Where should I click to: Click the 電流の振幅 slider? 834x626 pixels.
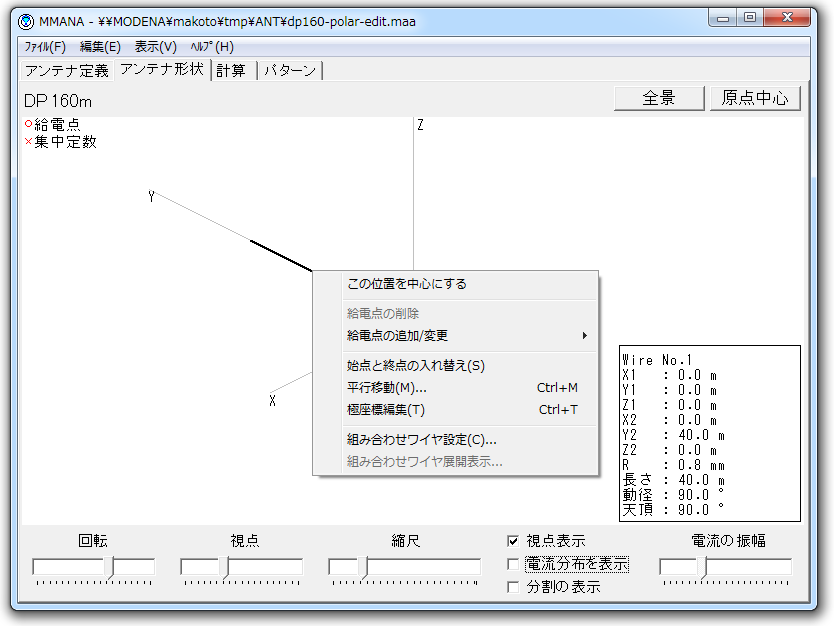click(726, 568)
